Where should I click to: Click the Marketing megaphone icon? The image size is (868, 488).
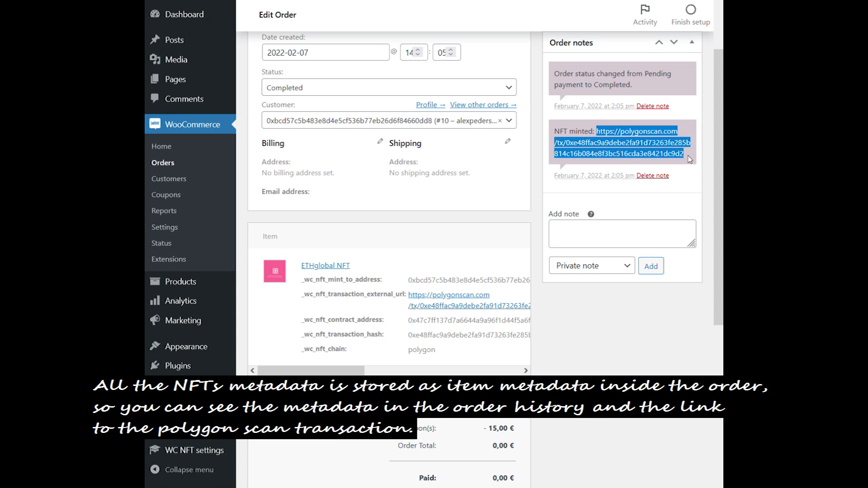155,320
